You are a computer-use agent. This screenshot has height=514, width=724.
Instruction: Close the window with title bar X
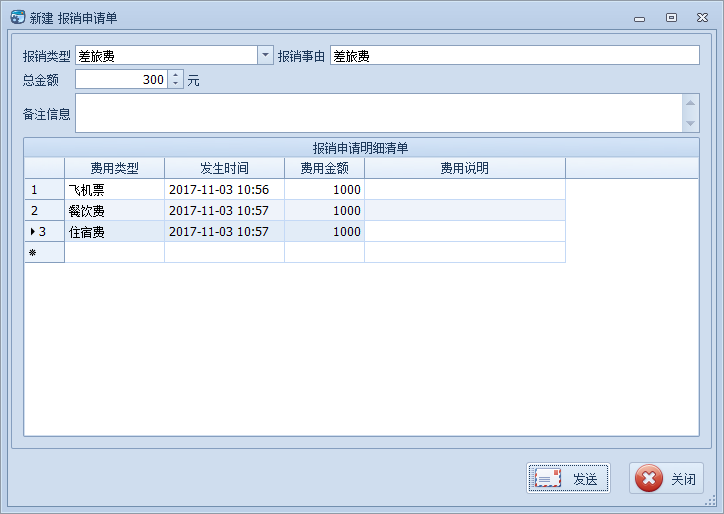coord(702,18)
